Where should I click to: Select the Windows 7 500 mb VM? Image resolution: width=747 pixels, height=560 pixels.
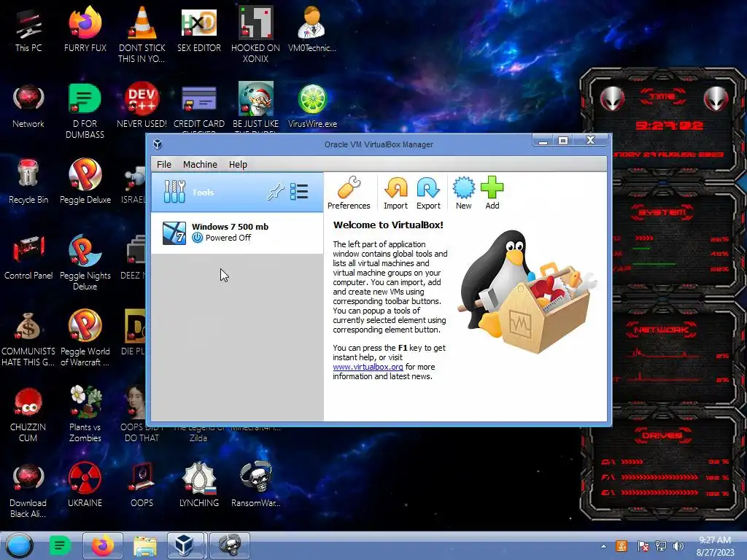click(x=237, y=233)
